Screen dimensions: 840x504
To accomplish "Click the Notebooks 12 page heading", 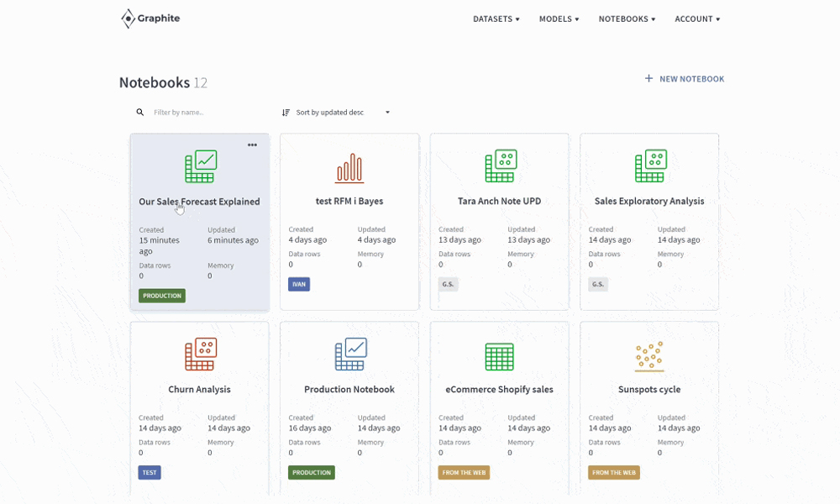I will (163, 82).
